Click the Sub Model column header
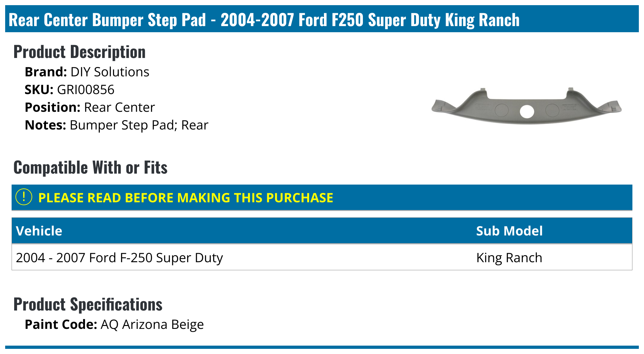This screenshot has width=644, height=354. (x=509, y=231)
